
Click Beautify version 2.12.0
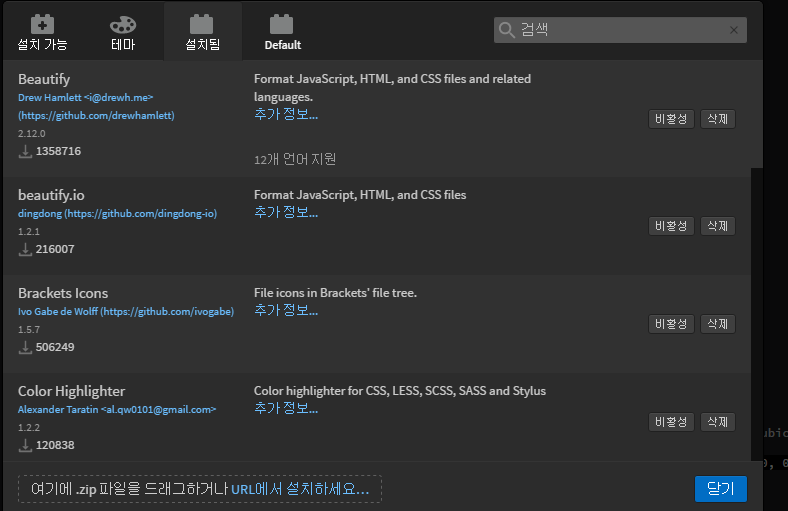click(x=32, y=134)
